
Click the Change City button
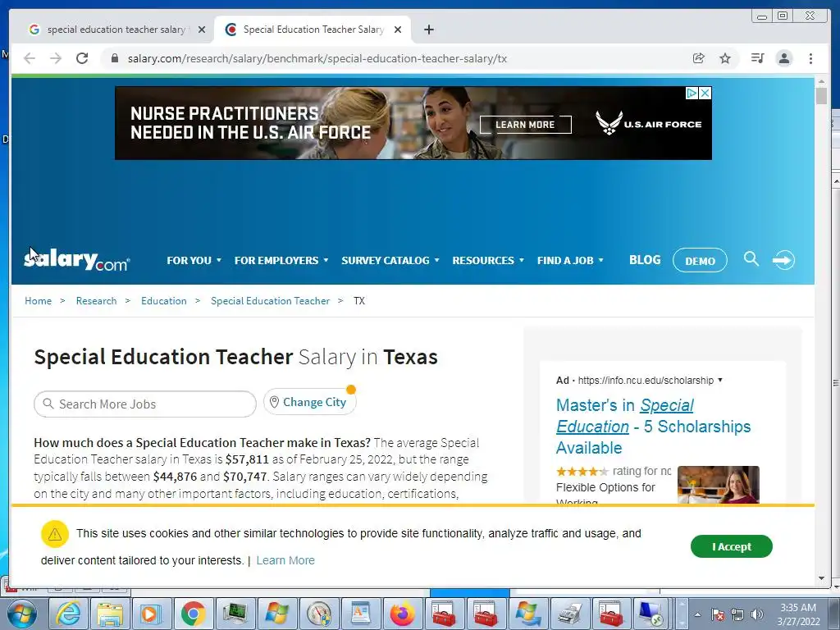click(309, 402)
